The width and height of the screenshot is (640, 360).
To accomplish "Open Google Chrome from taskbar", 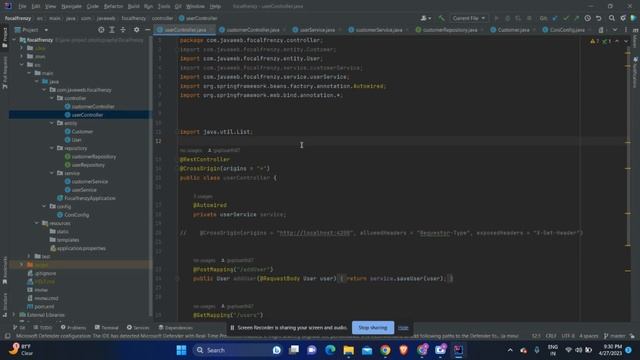I will point(385,350).
